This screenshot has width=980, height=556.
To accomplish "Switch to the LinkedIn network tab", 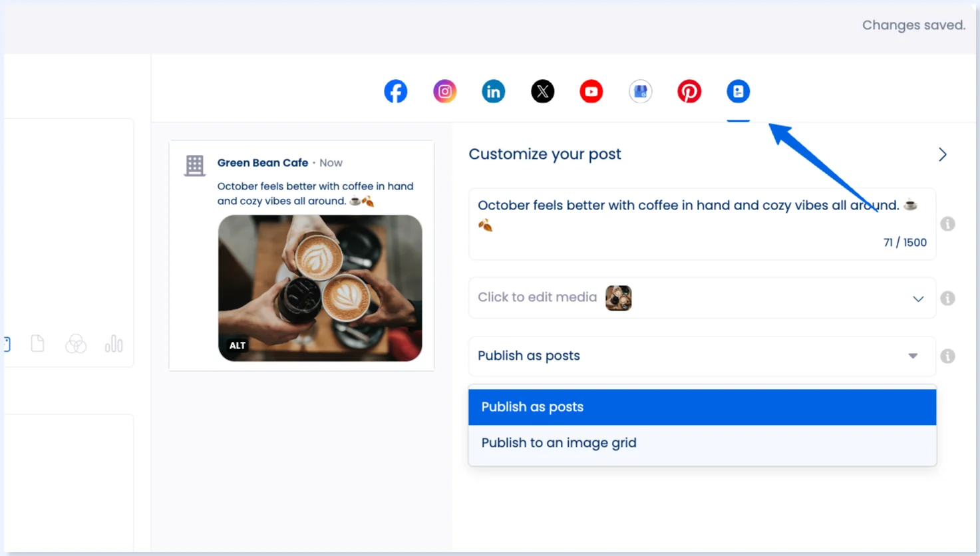I will tap(493, 91).
